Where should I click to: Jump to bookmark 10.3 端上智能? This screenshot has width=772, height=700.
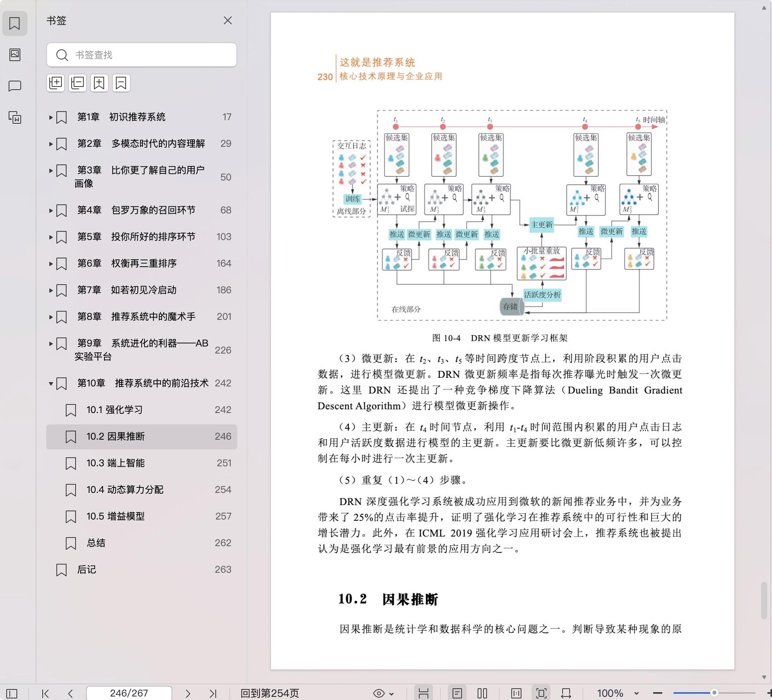142,463
